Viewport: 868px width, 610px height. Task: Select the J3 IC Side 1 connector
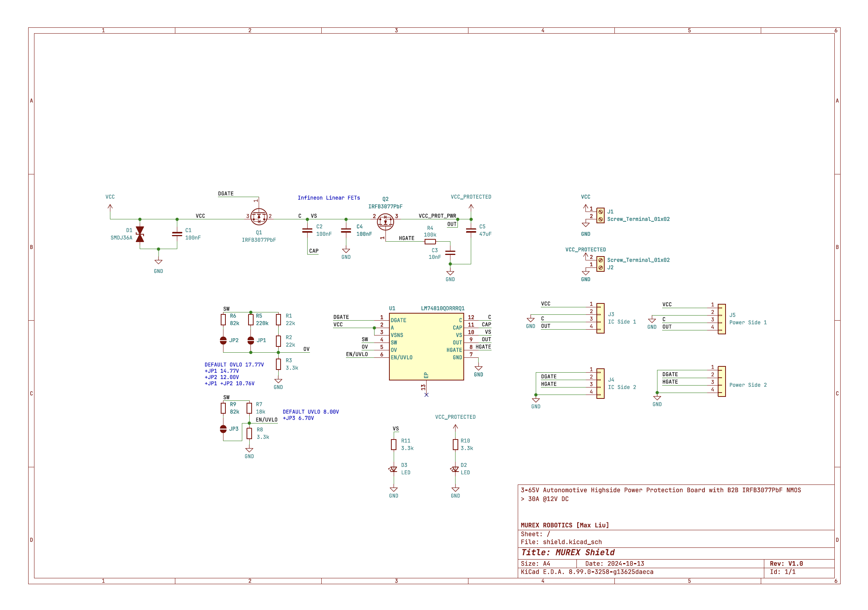coord(600,318)
